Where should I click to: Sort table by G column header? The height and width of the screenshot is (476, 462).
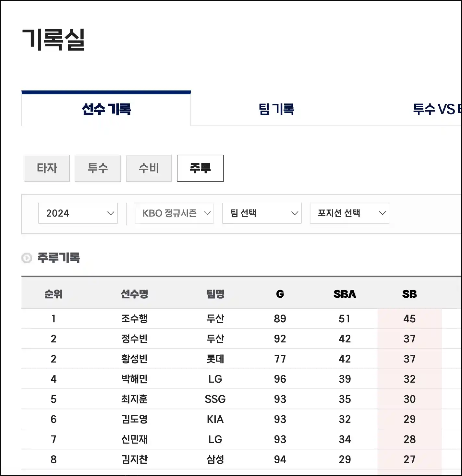coord(280,294)
